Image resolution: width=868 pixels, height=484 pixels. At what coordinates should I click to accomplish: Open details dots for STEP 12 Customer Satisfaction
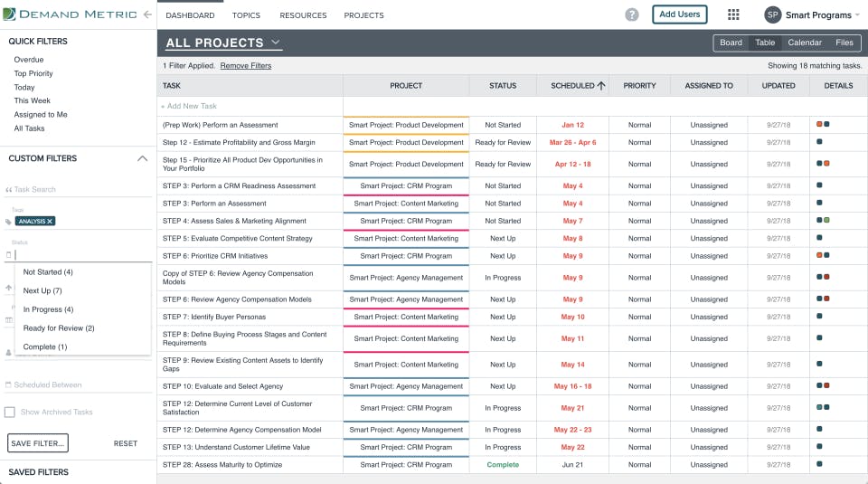click(823, 408)
